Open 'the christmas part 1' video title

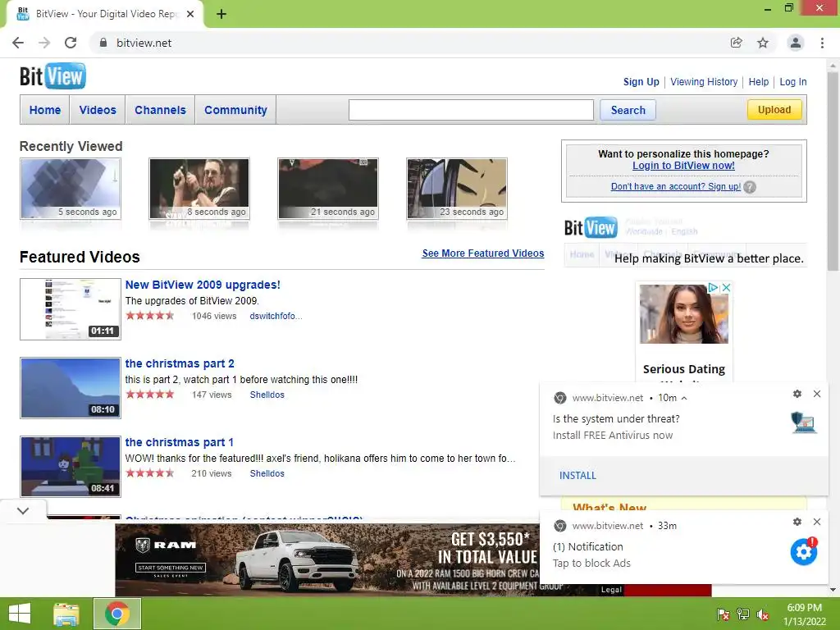pyautogui.click(x=179, y=442)
